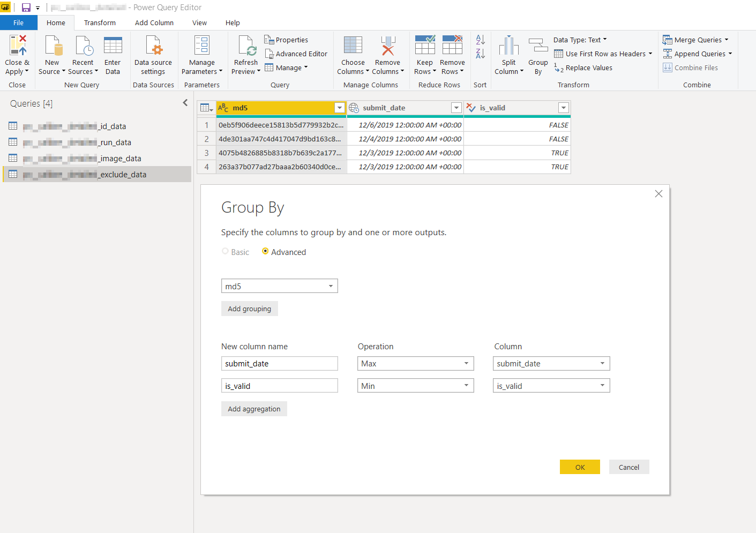The height and width of the screenshot is (533, 756).
Task: Sort ascending with the A-Z icon
Action: pyautogui.click(x=481, y=40)
